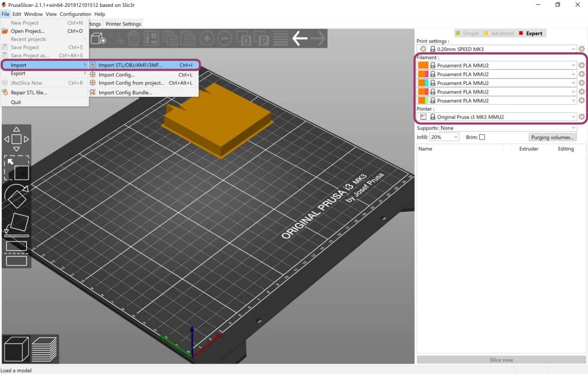Select the Cut tool
This screenshot has height=374, width=588.
pos(17,253)
